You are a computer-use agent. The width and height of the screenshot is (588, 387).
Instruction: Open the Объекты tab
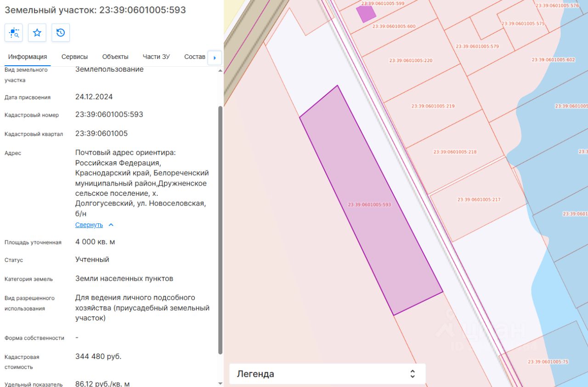(115, 57)
